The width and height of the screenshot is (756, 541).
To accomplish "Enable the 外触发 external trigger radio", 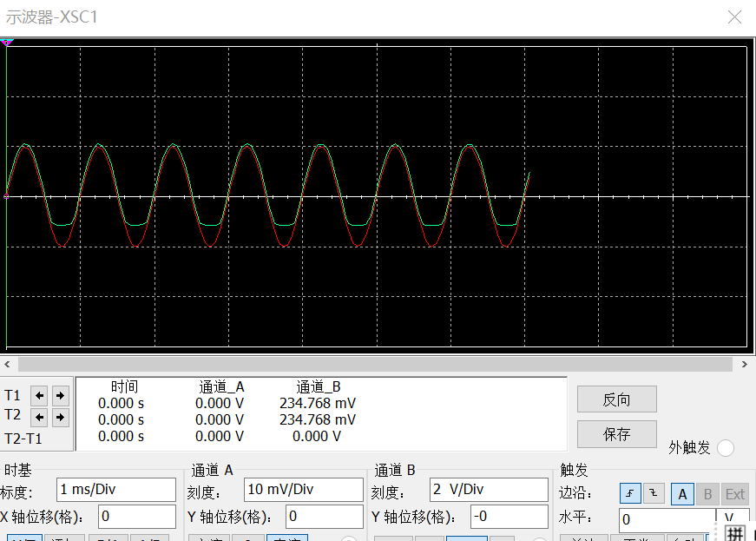I will [x=725, y=448].
